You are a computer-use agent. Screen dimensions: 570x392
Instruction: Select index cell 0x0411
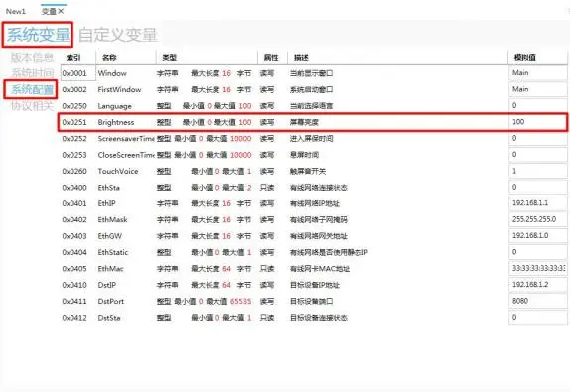click(x=74, y=301)
